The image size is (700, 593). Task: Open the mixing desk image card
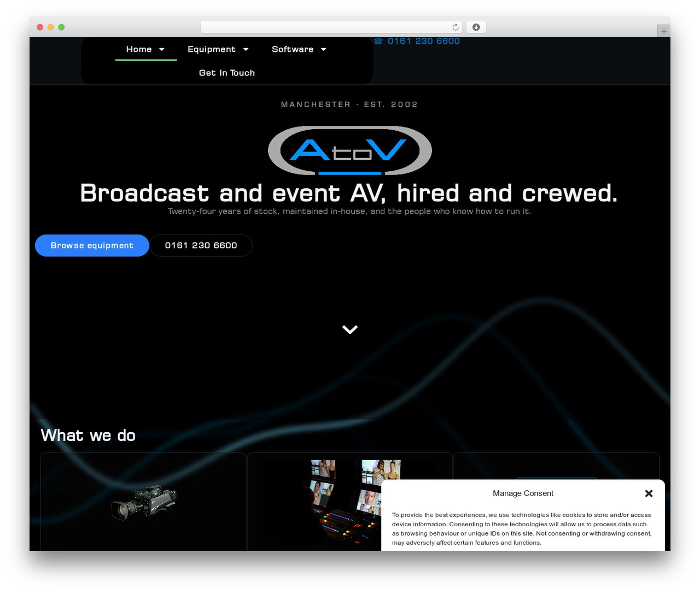point(350,502)
